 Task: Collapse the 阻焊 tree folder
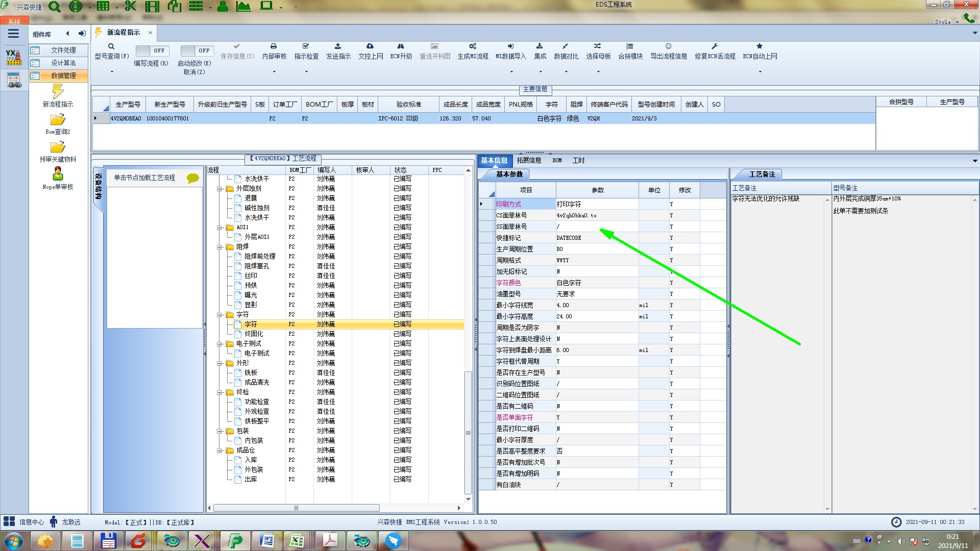220,247
